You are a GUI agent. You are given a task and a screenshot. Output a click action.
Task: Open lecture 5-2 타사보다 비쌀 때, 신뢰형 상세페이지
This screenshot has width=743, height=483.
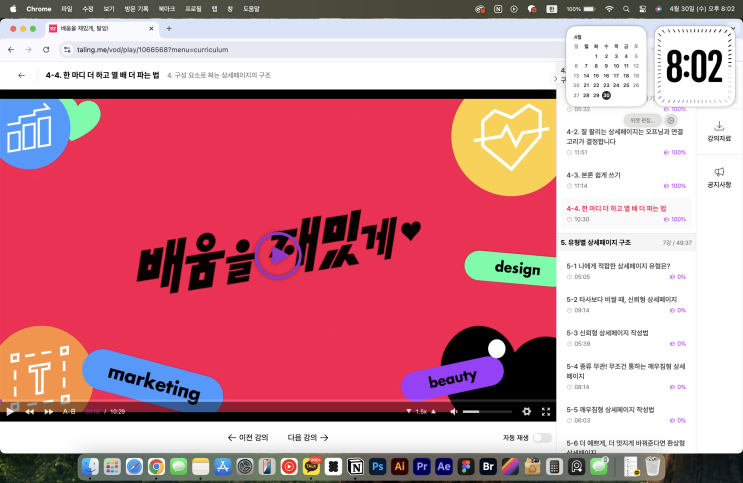click(626, 305)
